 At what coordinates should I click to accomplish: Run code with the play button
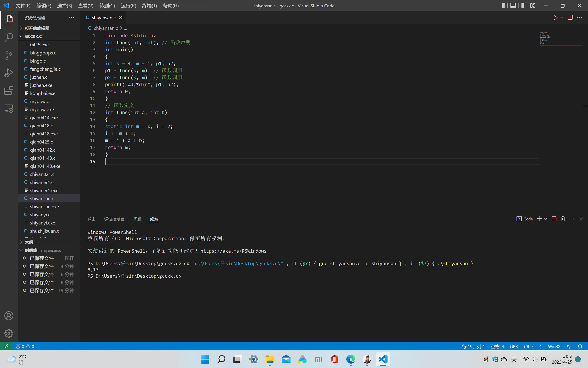[x=555, y=17]
